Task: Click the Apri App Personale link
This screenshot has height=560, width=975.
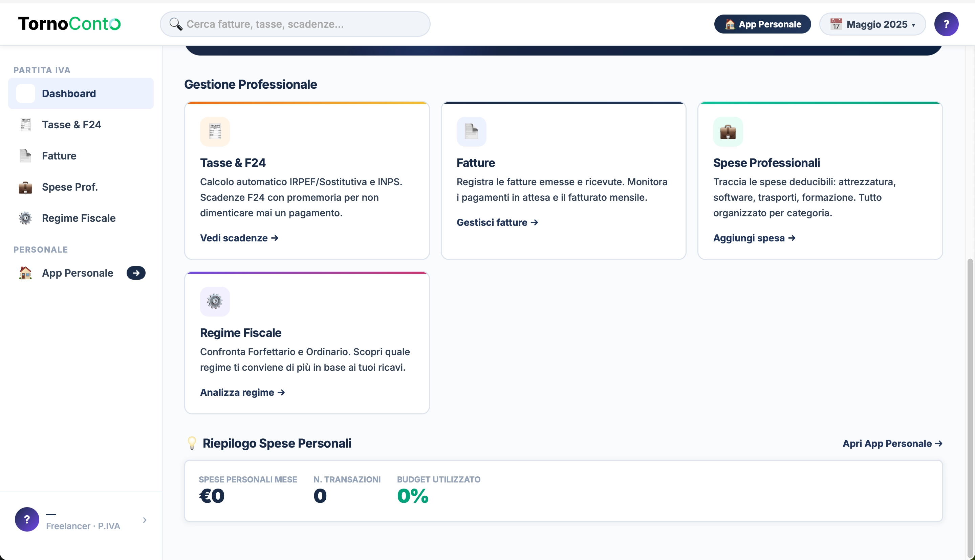Action: [892, 444]
